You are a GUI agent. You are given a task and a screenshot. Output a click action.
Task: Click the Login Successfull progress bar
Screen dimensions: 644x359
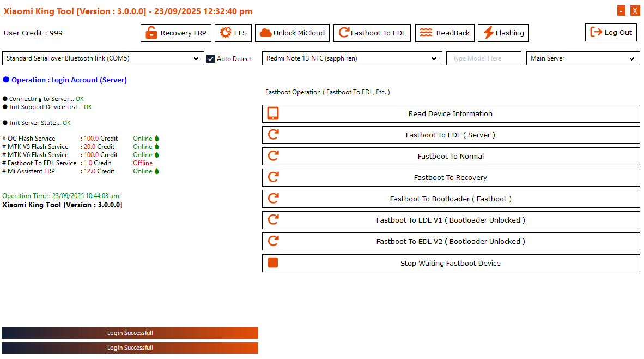pos(130,333)
